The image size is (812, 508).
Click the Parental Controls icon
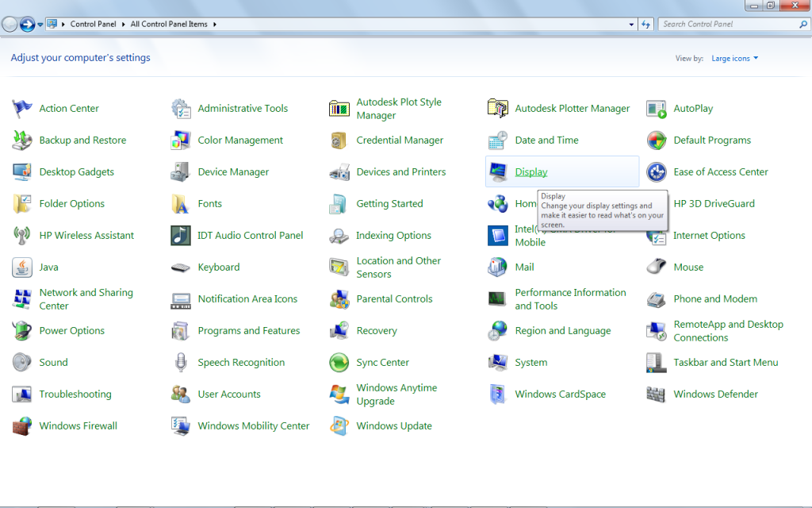click(x=339, y=299)
